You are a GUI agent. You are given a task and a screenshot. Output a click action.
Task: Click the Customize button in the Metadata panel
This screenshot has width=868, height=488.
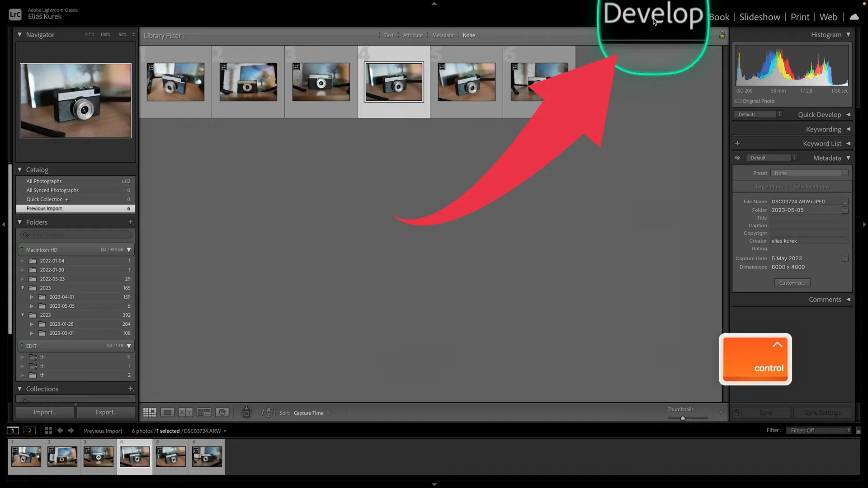pos(792,283)
